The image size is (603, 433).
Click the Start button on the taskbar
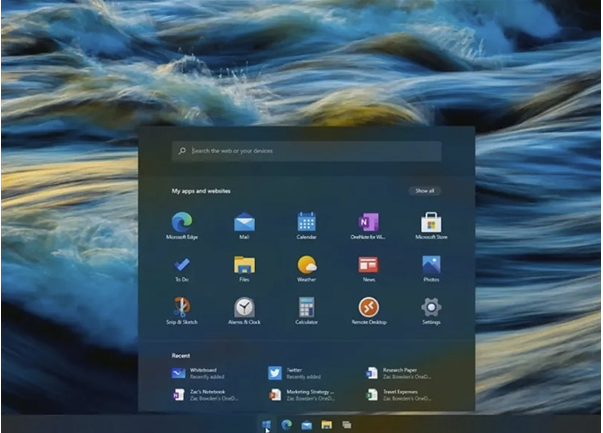[266, 424]
